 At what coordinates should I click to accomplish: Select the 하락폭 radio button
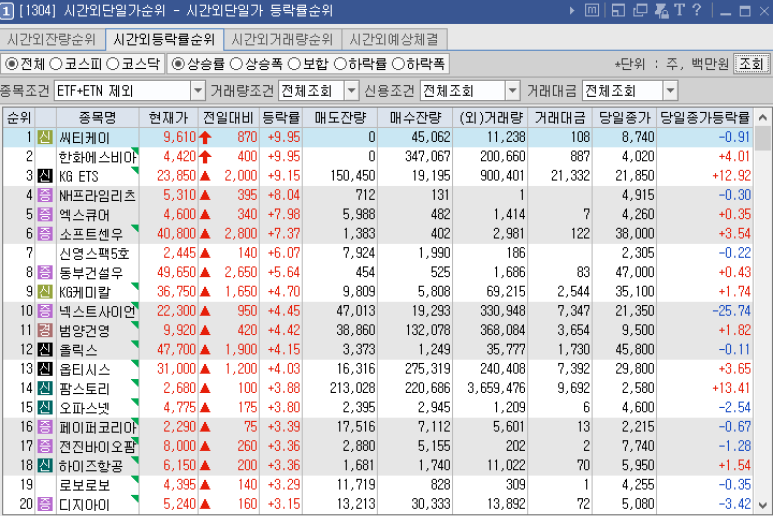[x=398, y=64]
